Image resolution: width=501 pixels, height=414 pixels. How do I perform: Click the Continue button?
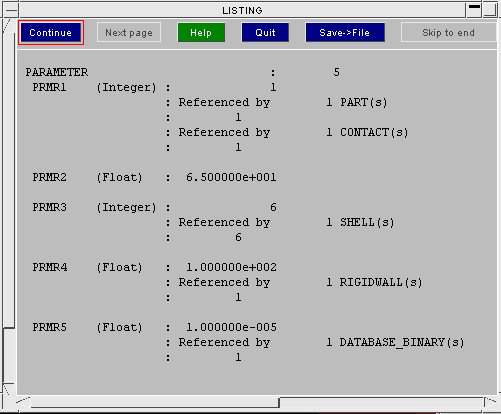point(51,33)
